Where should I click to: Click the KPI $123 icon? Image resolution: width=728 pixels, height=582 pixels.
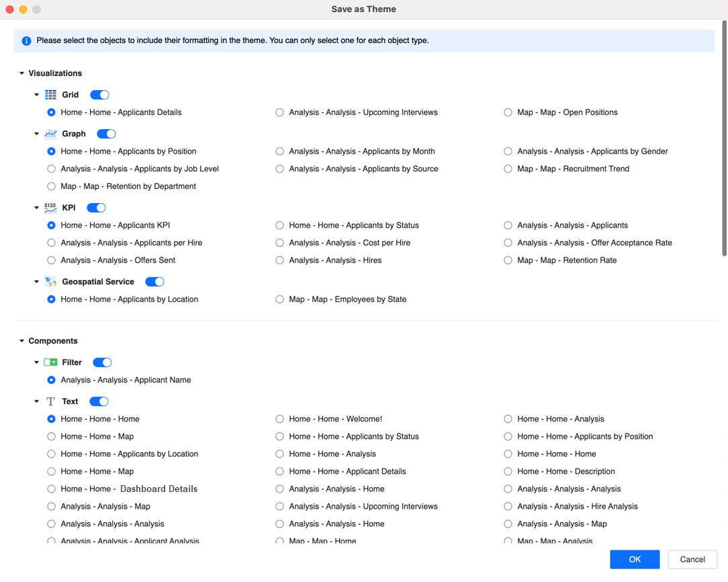(x=50, y=208)
